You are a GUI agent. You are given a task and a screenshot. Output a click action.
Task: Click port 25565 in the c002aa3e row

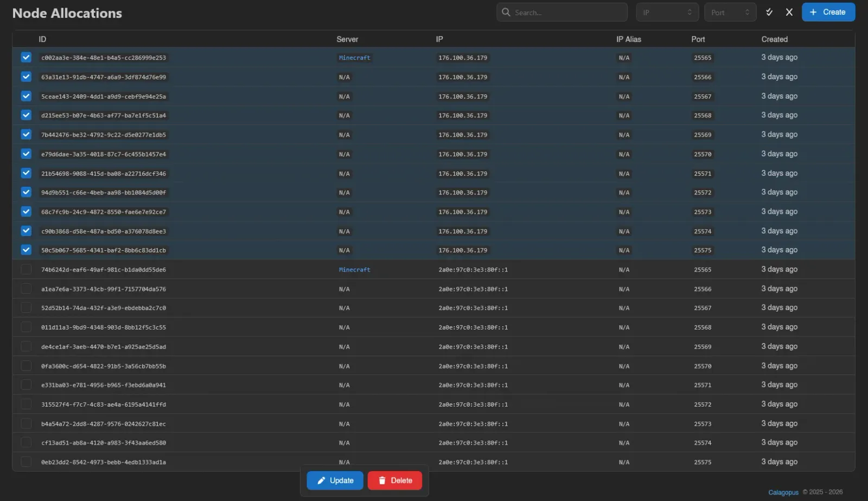[x=703, y=58]
